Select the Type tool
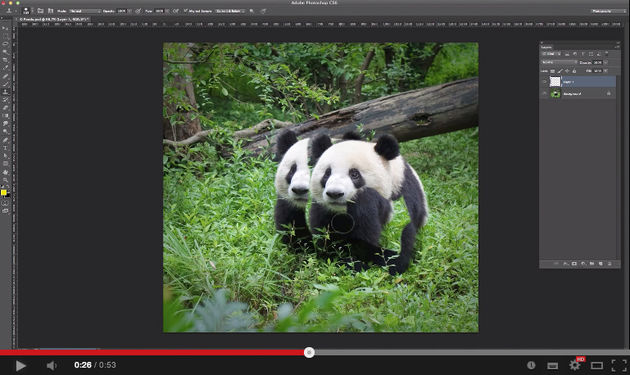This screenshot has height=375, width=630. 5,147
